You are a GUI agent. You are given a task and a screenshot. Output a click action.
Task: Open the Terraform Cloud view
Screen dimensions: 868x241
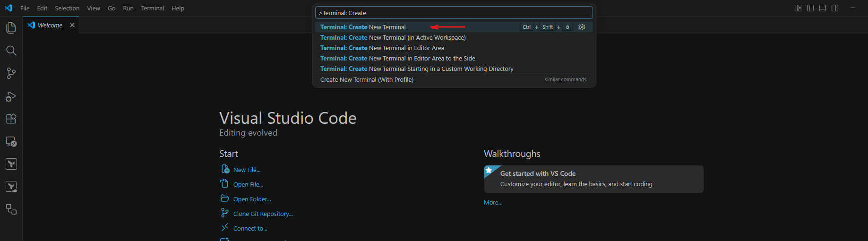(11, 187)
